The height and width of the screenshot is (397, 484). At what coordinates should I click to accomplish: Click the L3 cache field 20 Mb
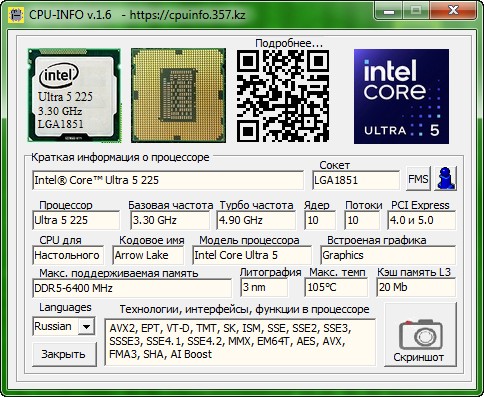pos(416,287)
